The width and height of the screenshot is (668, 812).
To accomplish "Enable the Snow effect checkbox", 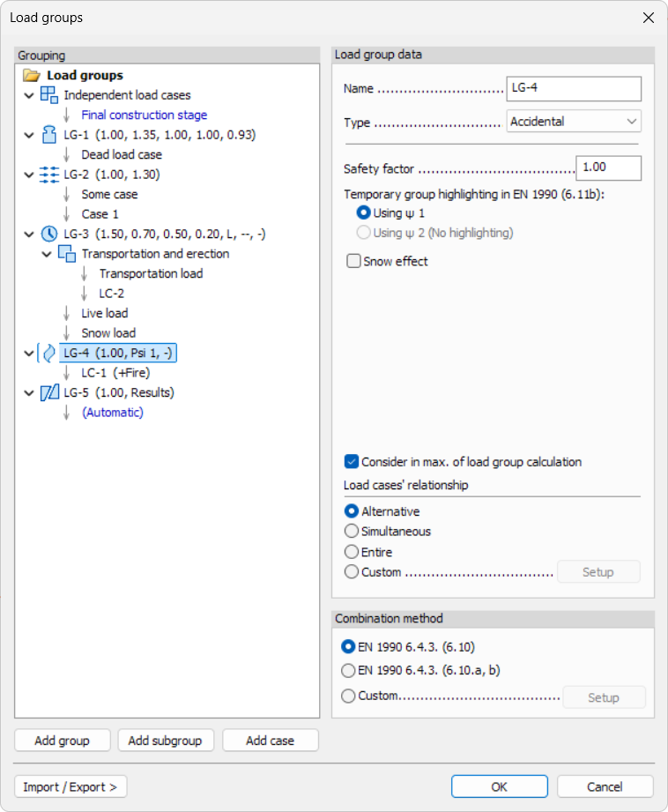I will [353, 261].
